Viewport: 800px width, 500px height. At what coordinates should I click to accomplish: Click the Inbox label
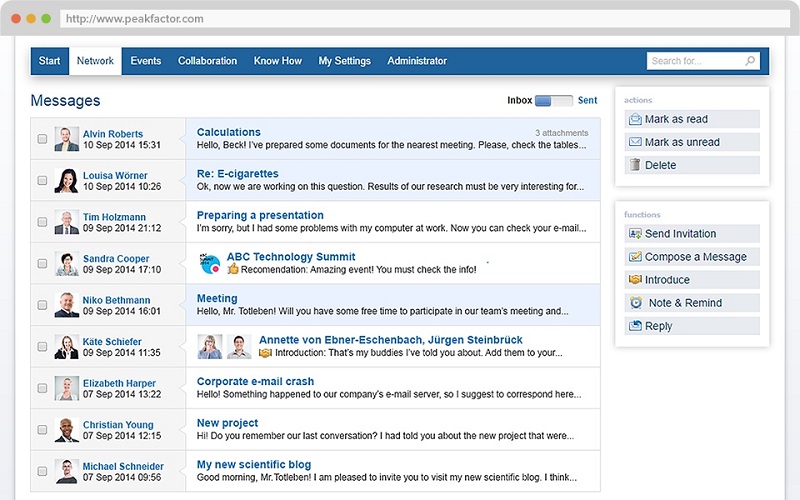(x=519, y=101)
